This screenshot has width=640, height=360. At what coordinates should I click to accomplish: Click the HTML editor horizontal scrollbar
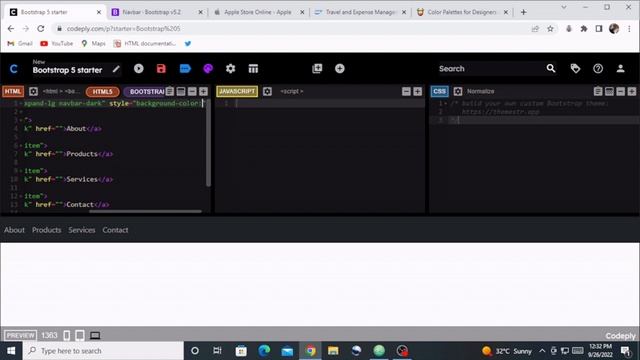click(145, 211)
